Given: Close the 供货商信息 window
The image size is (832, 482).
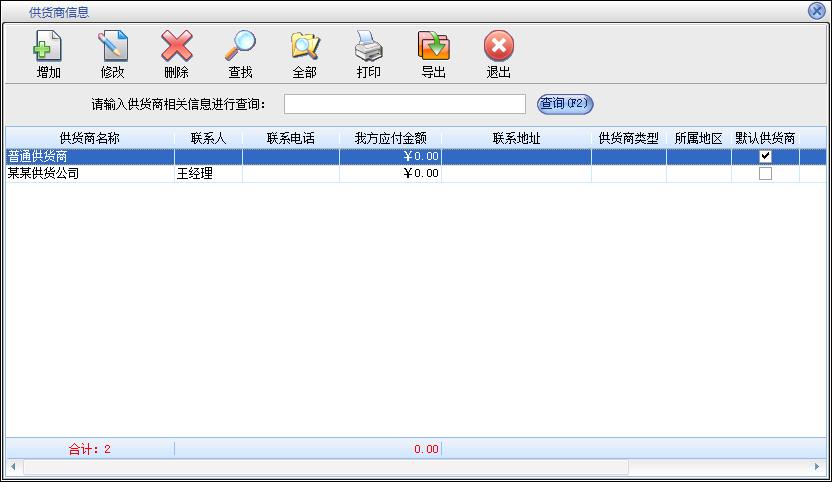Looking at the screenshot, I should tap(816, 11).
